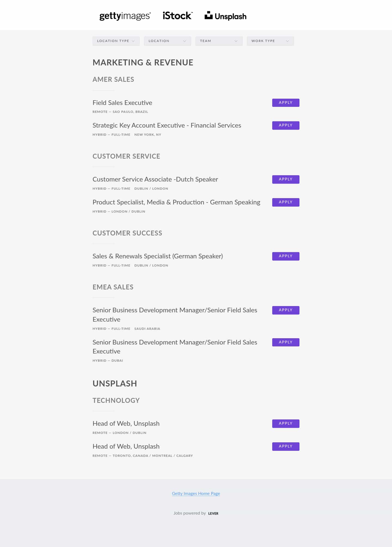The height and width of the screenshot is (547, 392).
Task: Open Head of Web London / Dublin listing
Action: click(126, 424)
